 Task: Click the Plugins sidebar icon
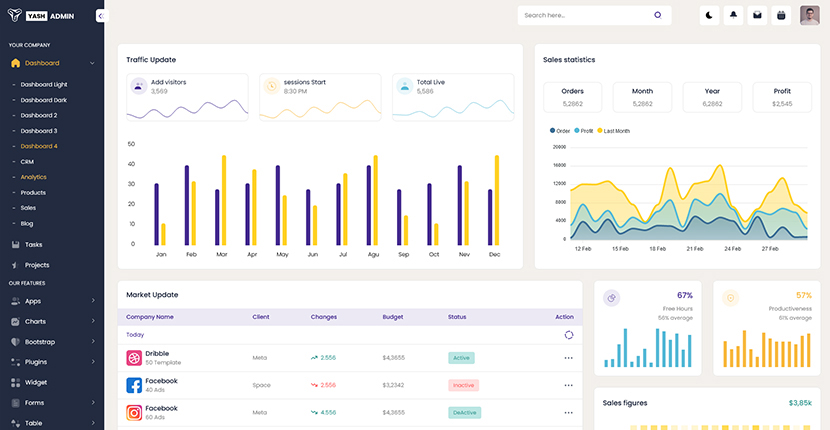tap(15, 362)
